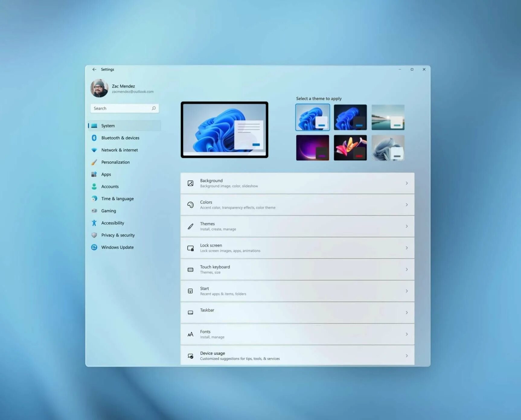
Task: Click the Colors palette icon
Action: 190,205
